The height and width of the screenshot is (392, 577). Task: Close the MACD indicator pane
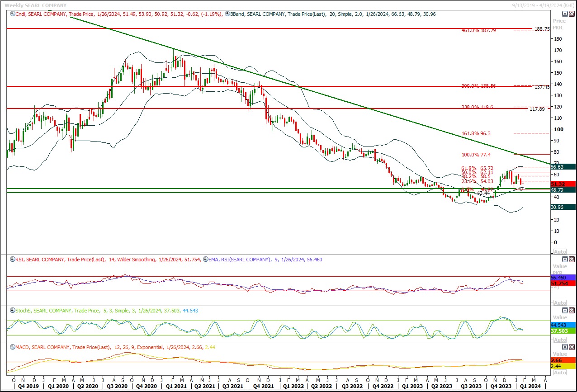pos(571,347)
